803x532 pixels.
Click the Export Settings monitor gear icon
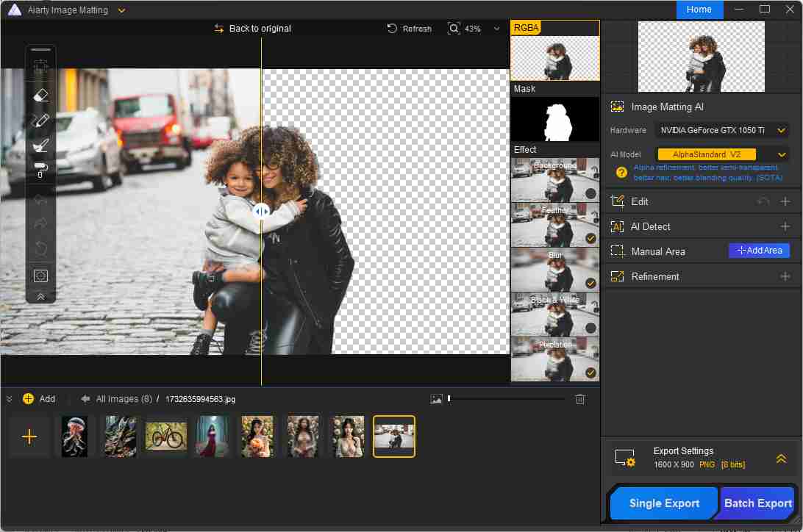click(x=625, y=459)
